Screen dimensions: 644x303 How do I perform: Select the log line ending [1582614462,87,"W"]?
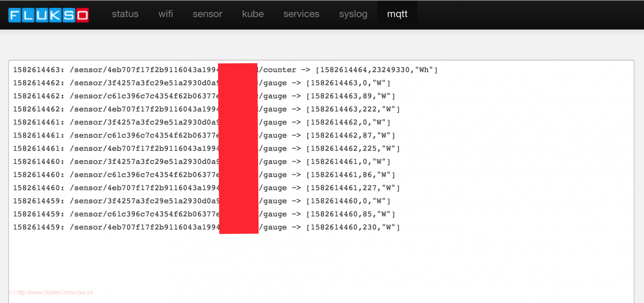click(x=204, y=135)
